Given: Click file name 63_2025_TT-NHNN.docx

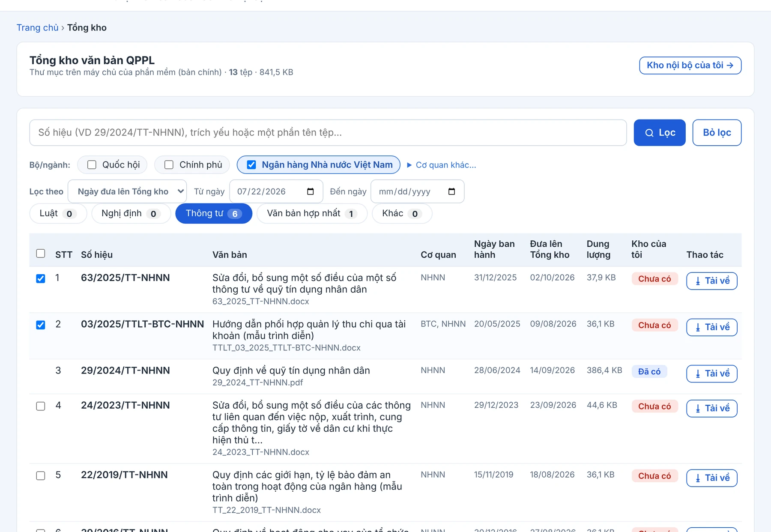Looking at the screenshot, I should pyautogui.click(x=261, y=302).
